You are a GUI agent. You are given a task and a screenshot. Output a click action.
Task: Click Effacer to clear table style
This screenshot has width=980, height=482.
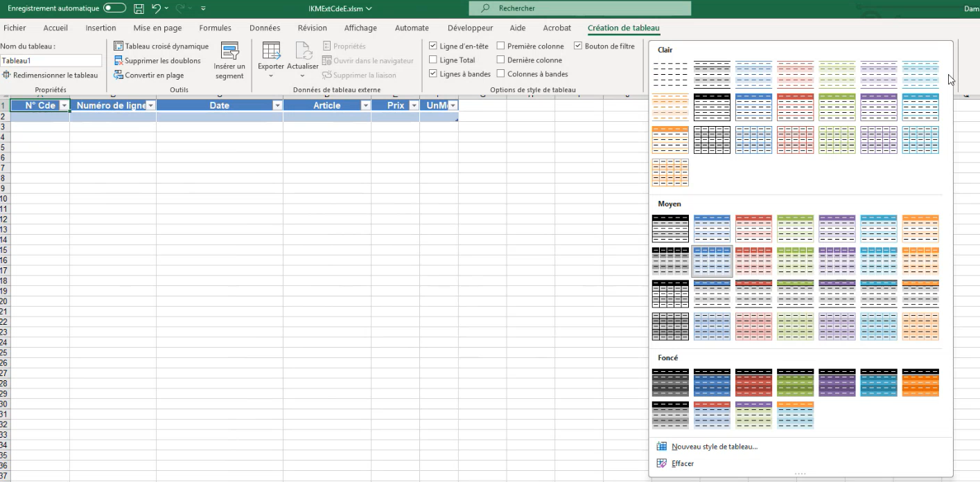(x=682, y=463)
